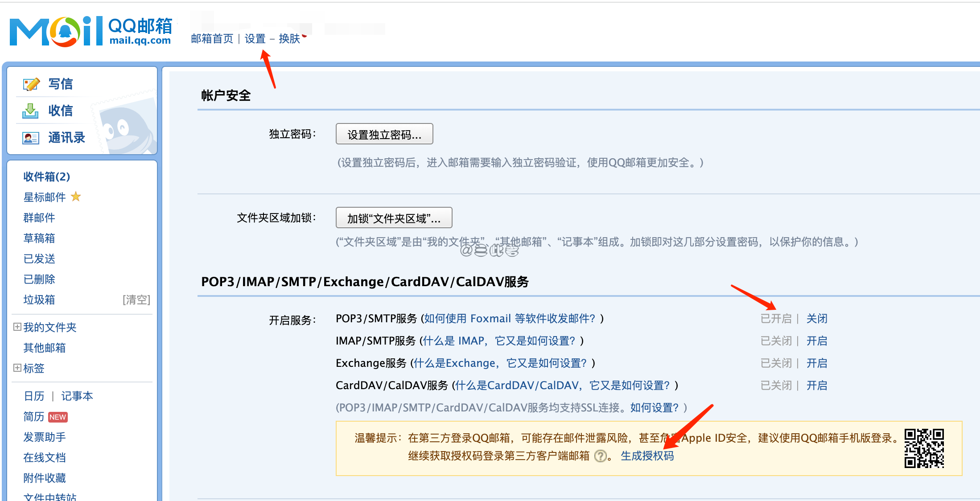Enable Exchange服务 by clicking 开启
The width and height of the screenshot is (980, 501).
point(816,363)
